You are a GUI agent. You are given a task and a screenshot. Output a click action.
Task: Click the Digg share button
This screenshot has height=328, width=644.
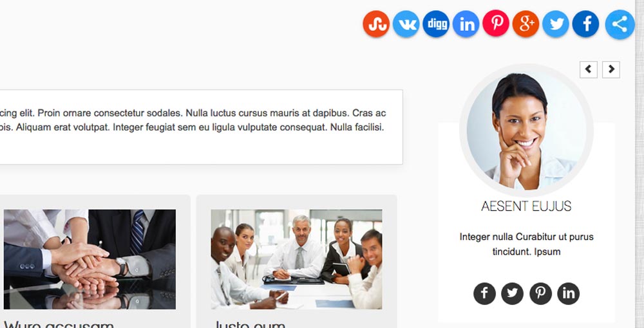tap(436, 24)
